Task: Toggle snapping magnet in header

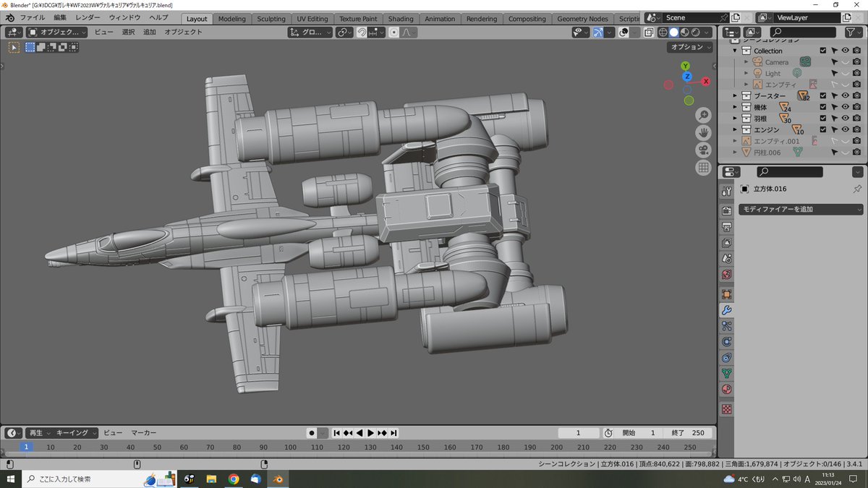Action: (x=362, y=33)
